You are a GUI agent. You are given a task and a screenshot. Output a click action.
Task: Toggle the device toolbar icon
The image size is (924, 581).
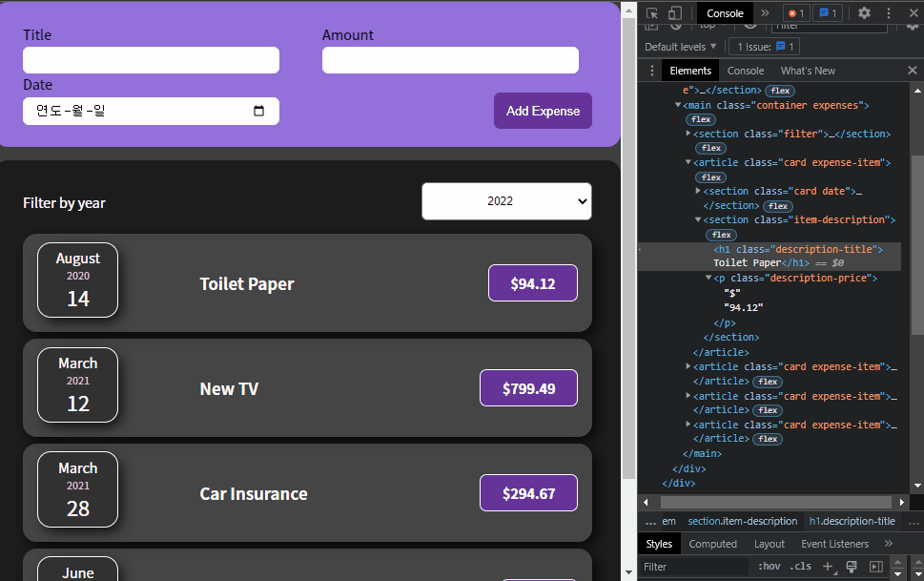point(675,13)
